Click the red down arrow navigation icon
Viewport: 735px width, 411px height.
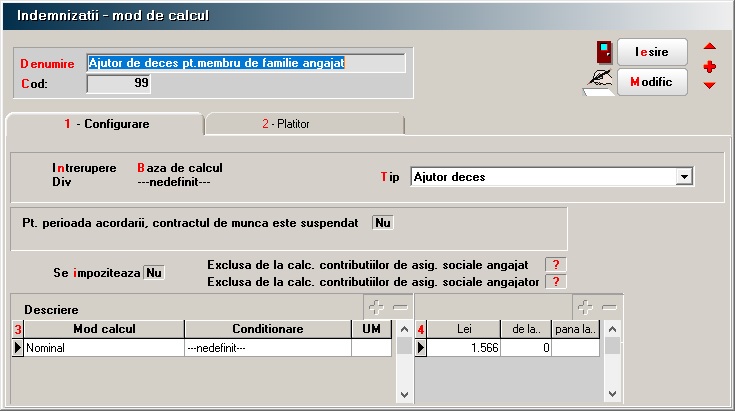pyautogui.click(x=710, y=85)
